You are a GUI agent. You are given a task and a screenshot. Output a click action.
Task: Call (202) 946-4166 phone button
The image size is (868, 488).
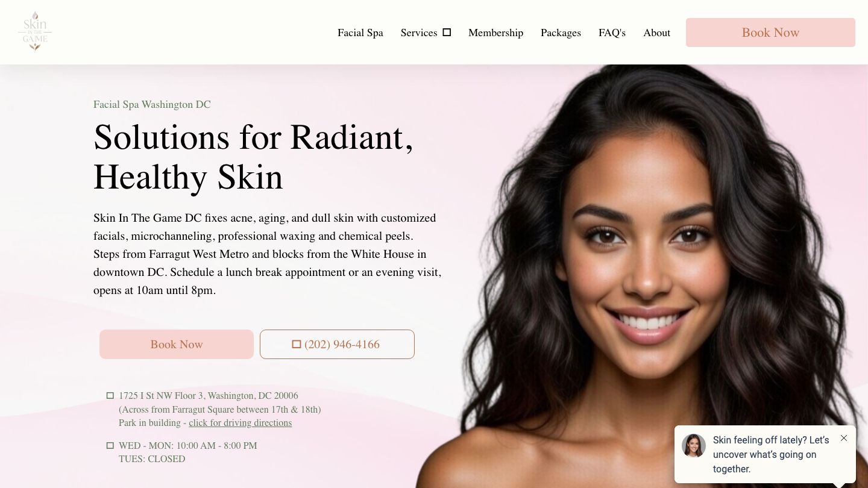337,344
